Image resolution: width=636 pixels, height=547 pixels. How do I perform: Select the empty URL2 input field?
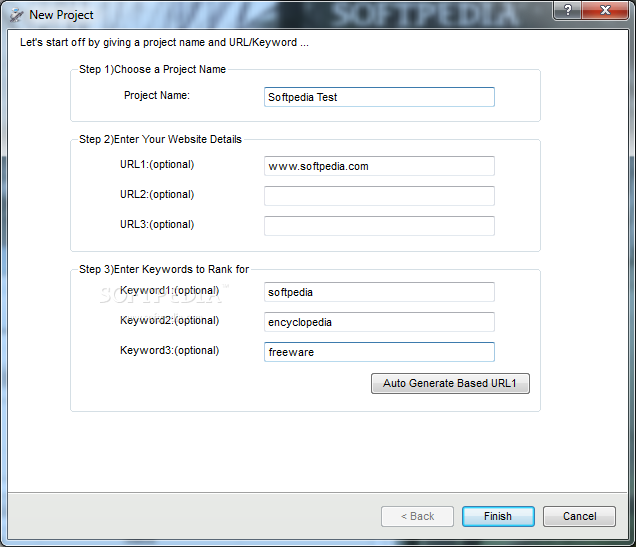click(379, 196)
